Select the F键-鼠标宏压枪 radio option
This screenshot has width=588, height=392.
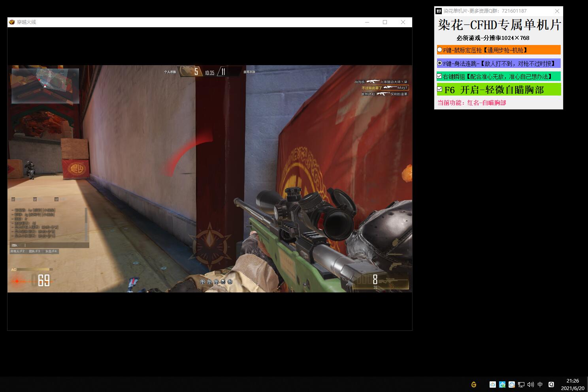[x=440, y=50]
